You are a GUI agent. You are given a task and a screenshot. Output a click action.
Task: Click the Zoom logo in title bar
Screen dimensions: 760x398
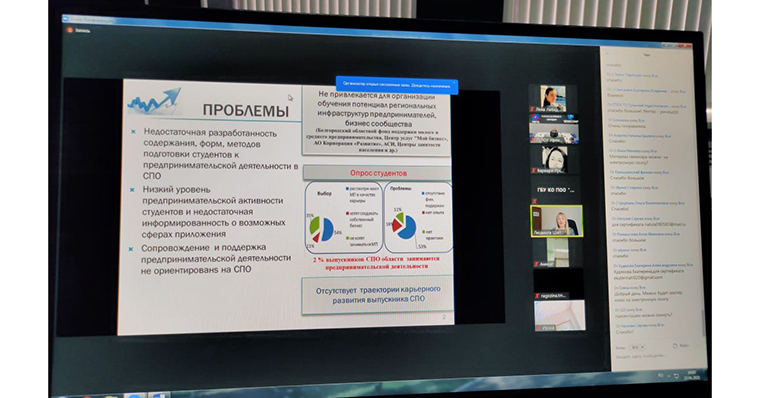(65, 19)
